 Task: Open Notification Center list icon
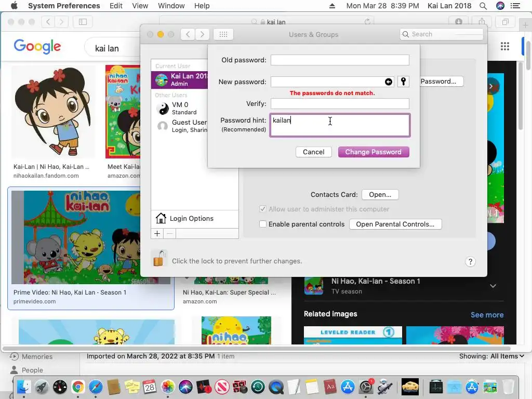click(x=515, y=6)
